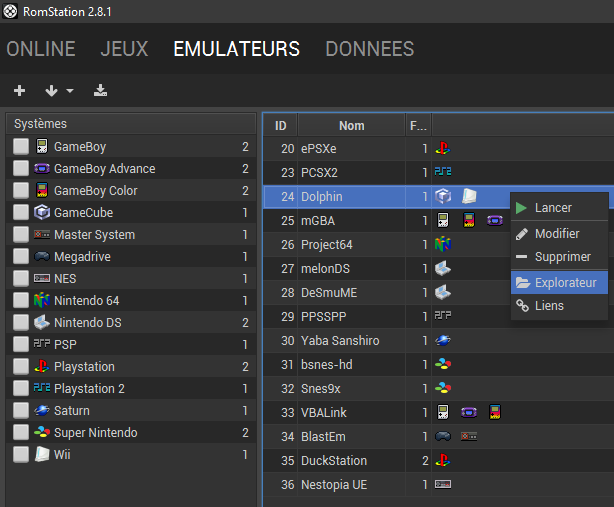This screenshot has height=507, width=614.
Task: Select Liens in the context menu
Action: point(559,305)
